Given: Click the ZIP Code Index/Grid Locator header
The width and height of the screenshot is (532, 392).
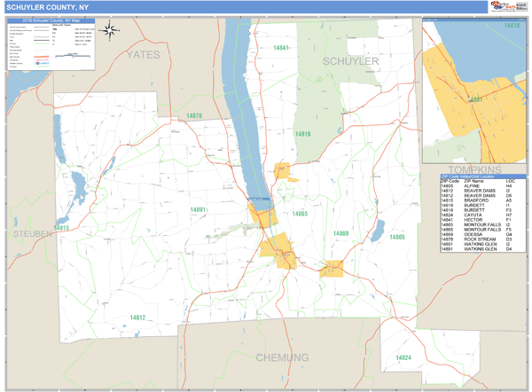Looking at the screenshot, I should [483, 177].
